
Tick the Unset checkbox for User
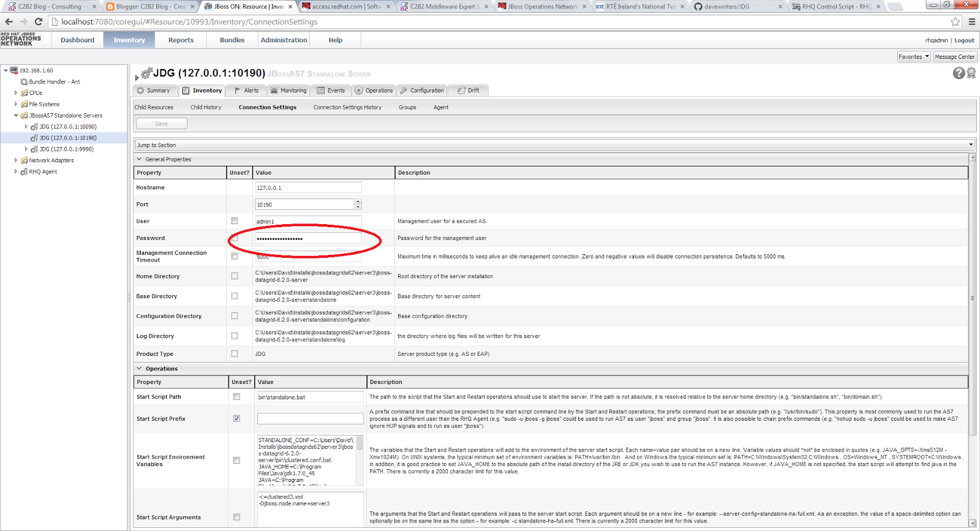[235, 221]
